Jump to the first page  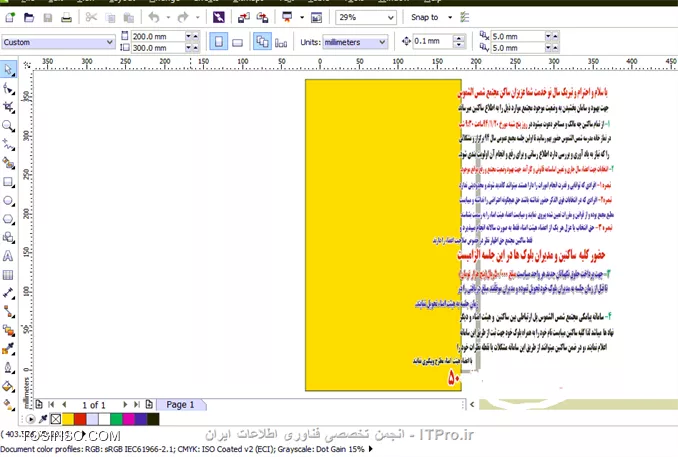[x=51, y=405]
